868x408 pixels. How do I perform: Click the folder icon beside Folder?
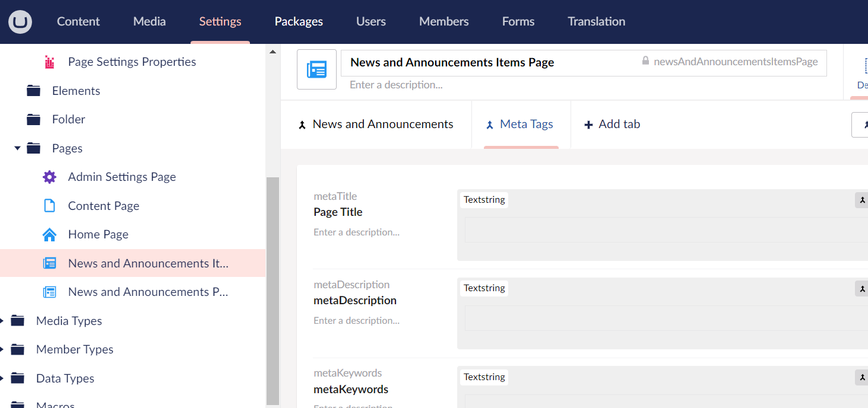click(34, 119)
